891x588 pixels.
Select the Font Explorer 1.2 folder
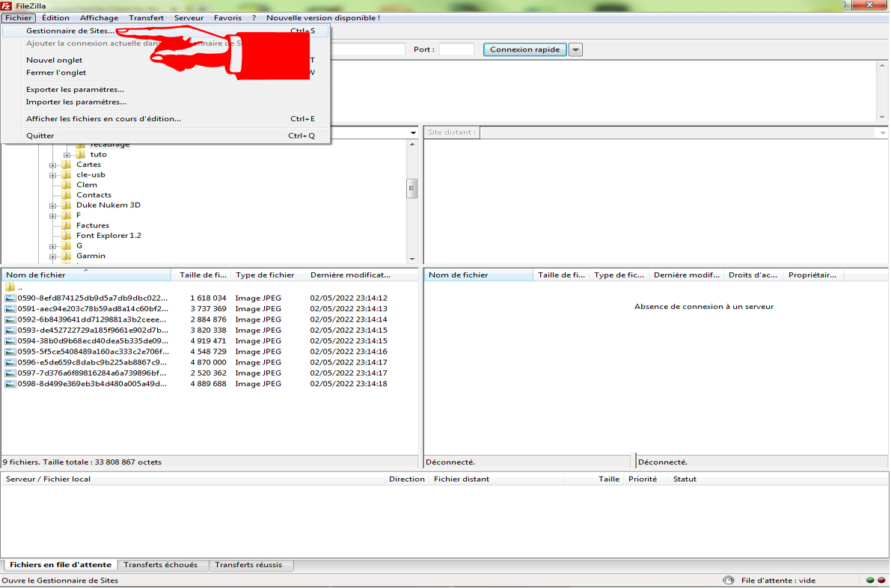[x=108, y=235]
